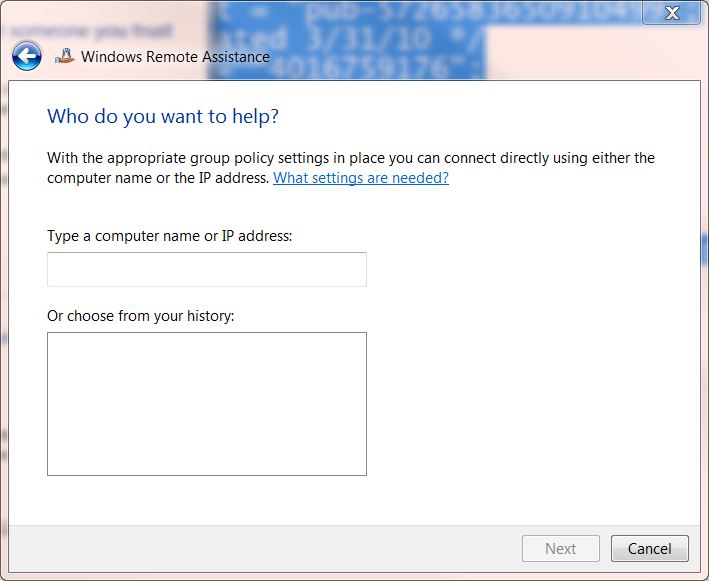The width and height of the screenshot is (709, 581).
Task: Click inside the connection history list box
Action: tap(207, 404)
